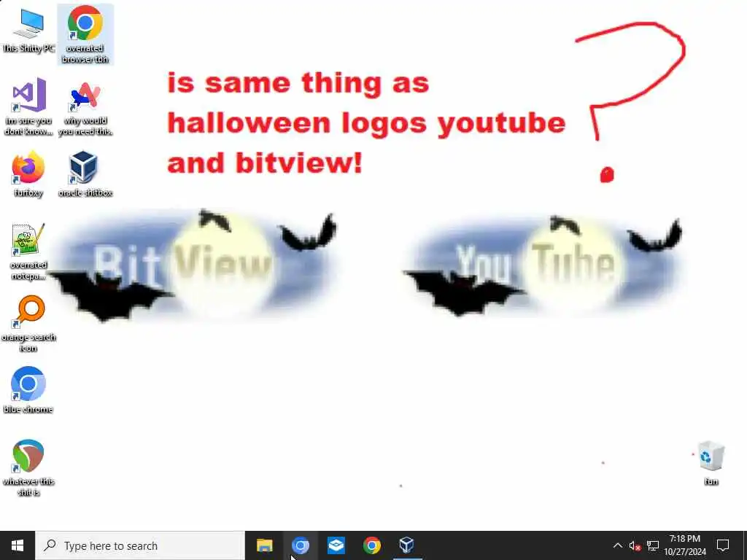Open the notification center

[723, 545]
